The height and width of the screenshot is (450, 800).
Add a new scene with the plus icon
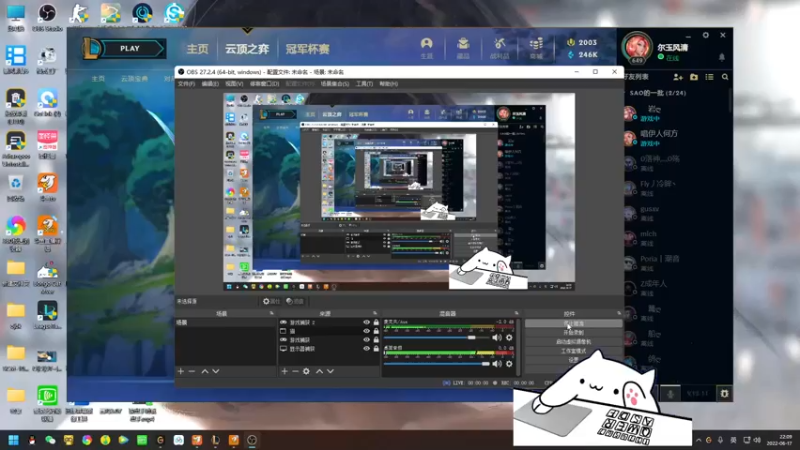click(181, 371)
